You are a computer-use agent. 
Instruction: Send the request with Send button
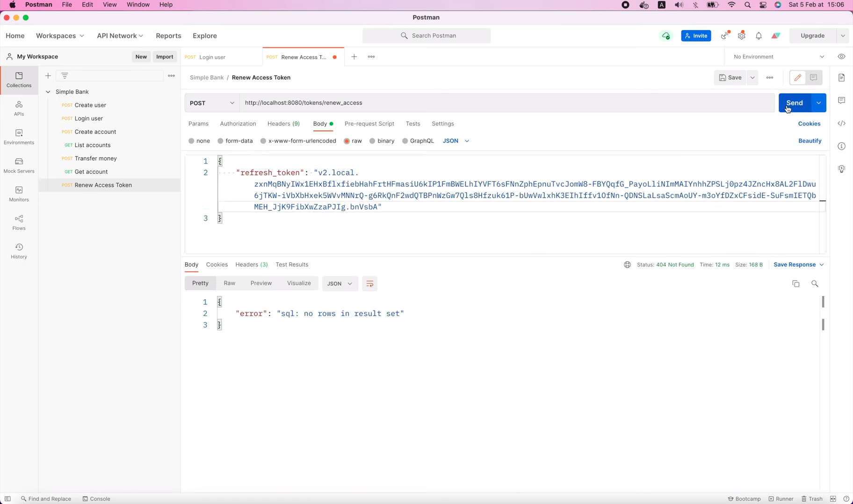pos(795,103)
